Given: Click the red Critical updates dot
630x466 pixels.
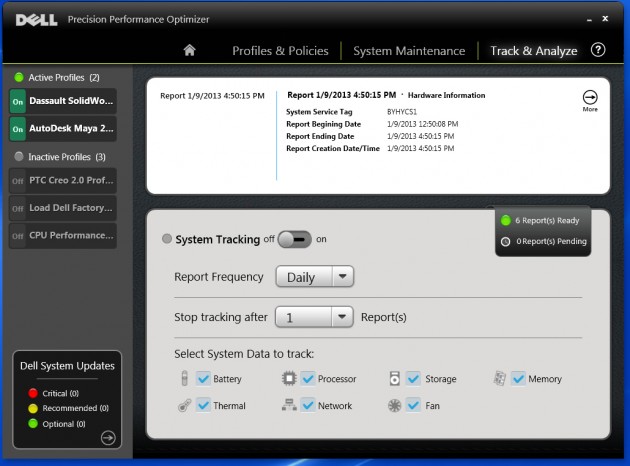Looking at the screenshot, I should [33, 393].
